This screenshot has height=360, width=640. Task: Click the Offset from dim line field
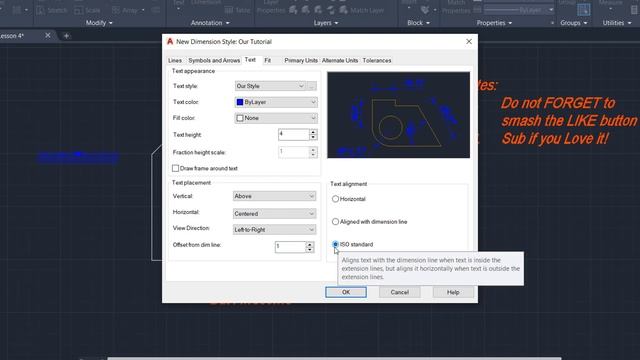(290, 247)
